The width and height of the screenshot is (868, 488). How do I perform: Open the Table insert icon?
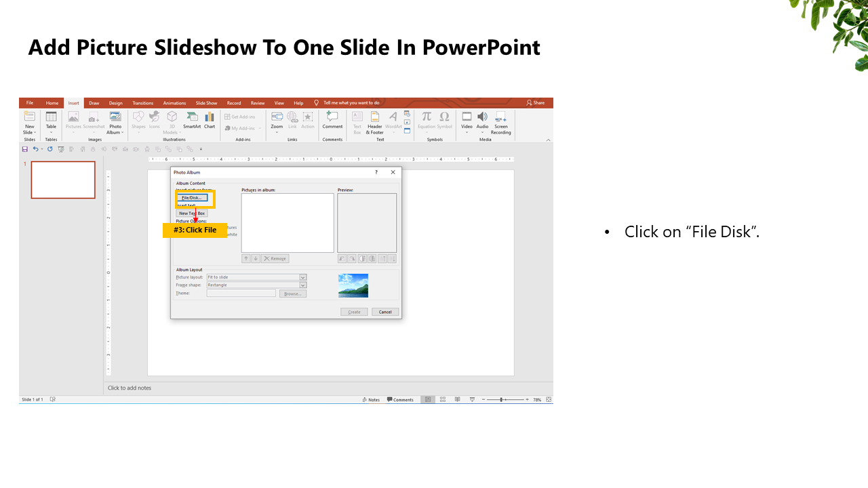[x=51, y=117]
